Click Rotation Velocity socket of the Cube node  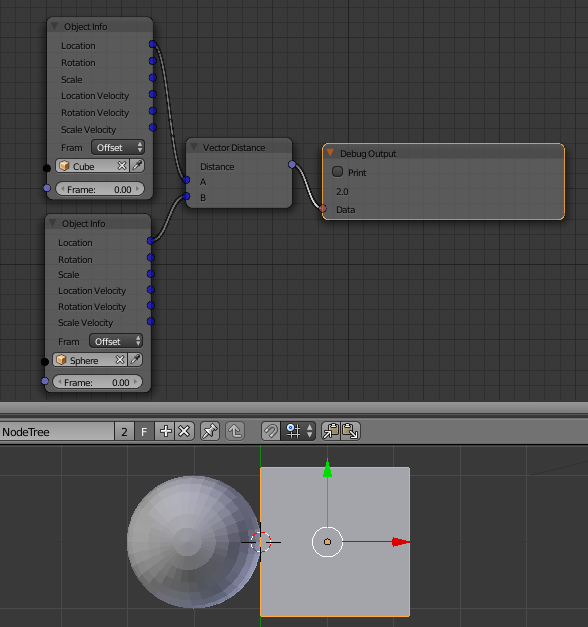[x=152, y=111]
